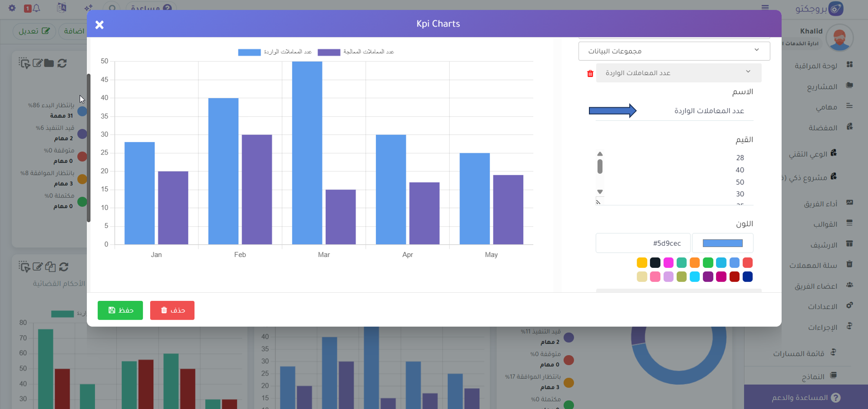Click the green حفظ save button
868x409 pixels.
pos(120,310)
